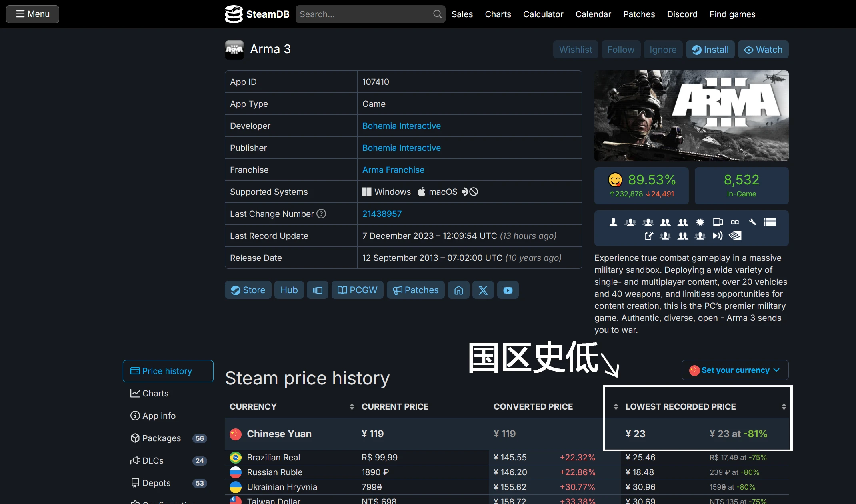856x504 pixels.
Task: Open the Set your currency dropdown
Action: click(734, 370)
